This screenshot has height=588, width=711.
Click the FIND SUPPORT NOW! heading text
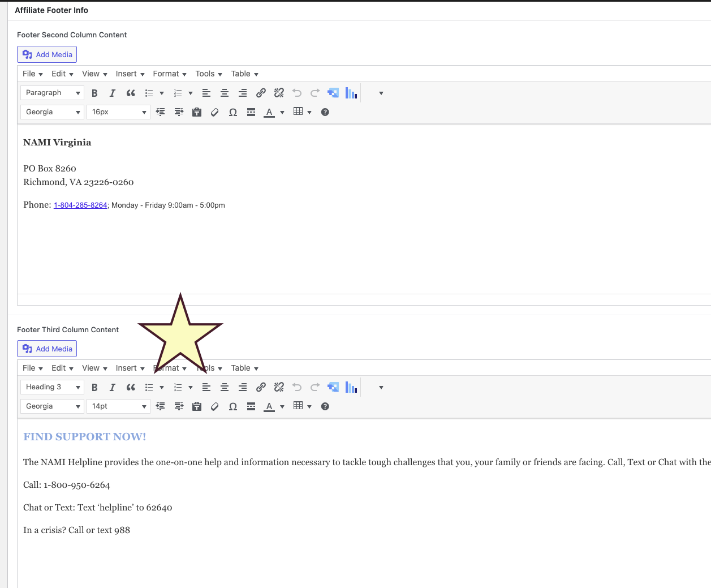pyautogui.click(x=85, y=437)
